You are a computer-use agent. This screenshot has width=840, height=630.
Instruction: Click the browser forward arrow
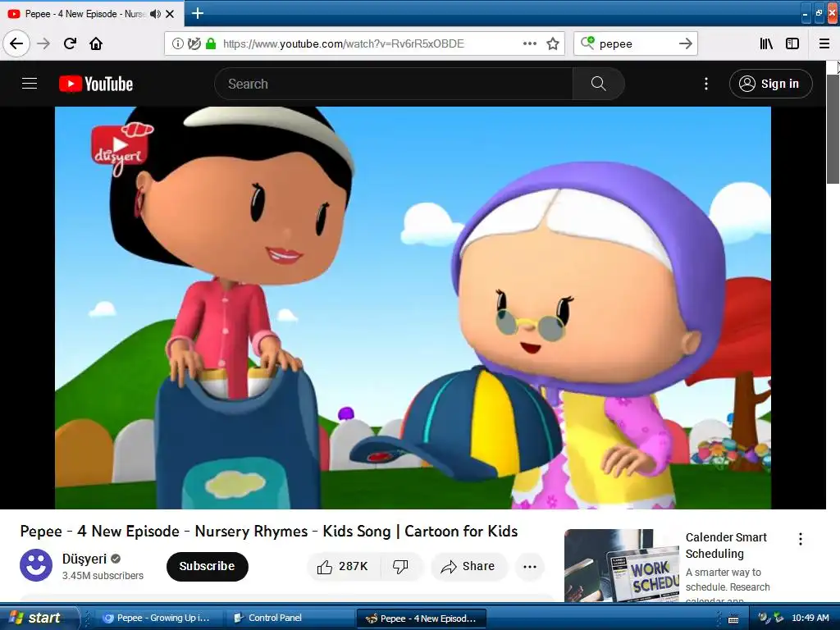43,43
